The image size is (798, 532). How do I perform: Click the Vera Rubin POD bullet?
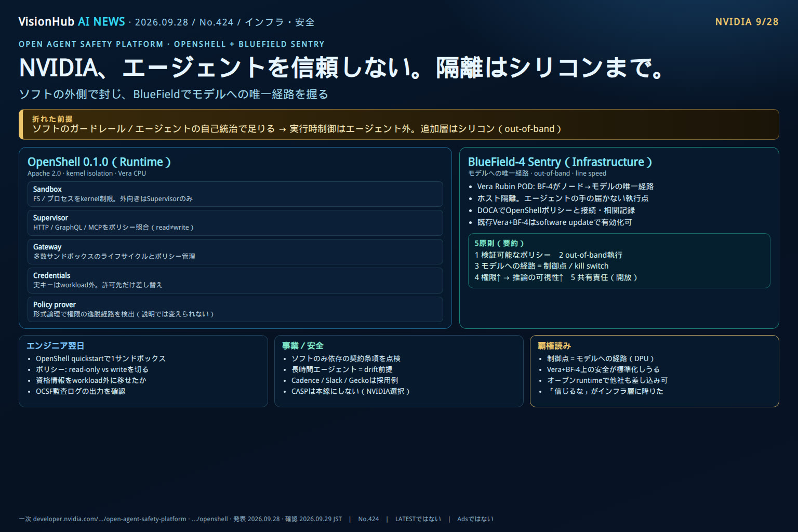pyautogui.click(x=565, y=187)
